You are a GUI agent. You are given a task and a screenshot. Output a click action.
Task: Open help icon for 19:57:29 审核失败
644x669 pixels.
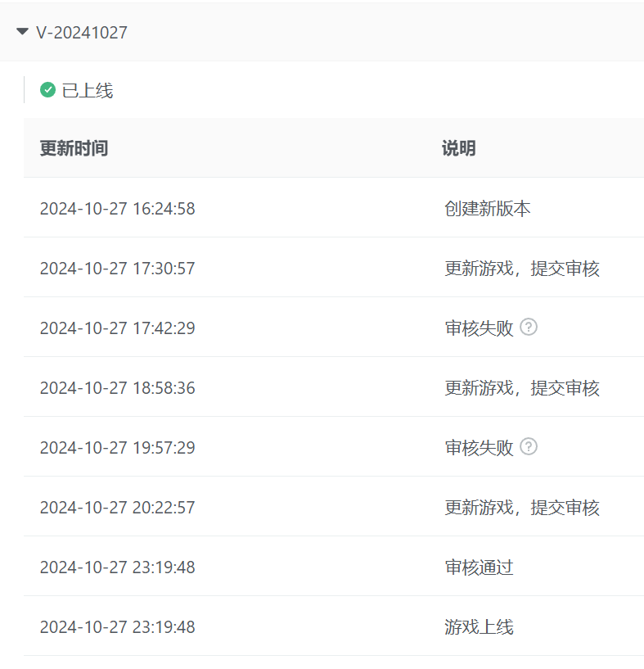pyautogui.click(x=529, y=447)
